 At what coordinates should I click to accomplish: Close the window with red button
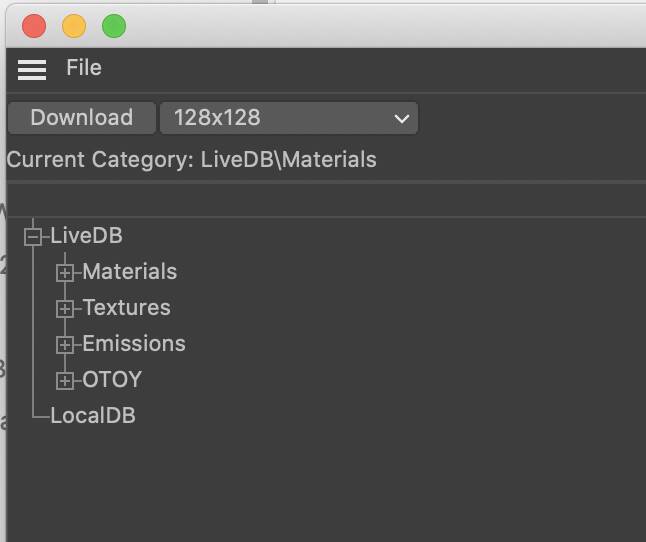pos(34,26)
